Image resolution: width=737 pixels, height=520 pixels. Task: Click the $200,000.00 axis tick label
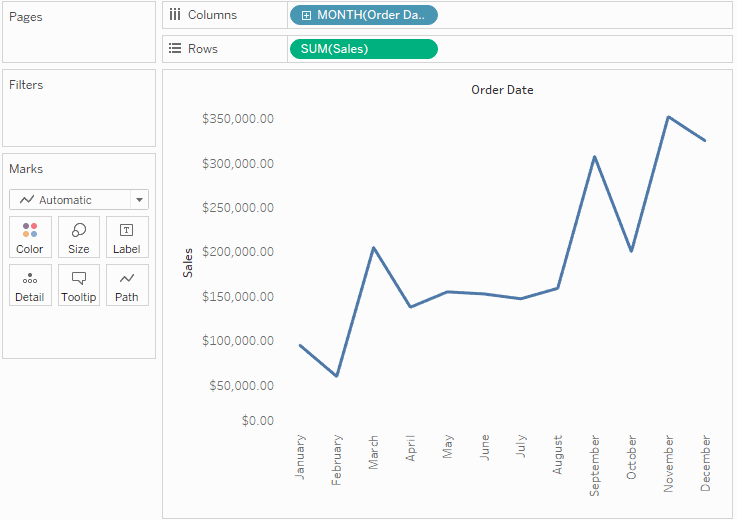click(238, 252)
